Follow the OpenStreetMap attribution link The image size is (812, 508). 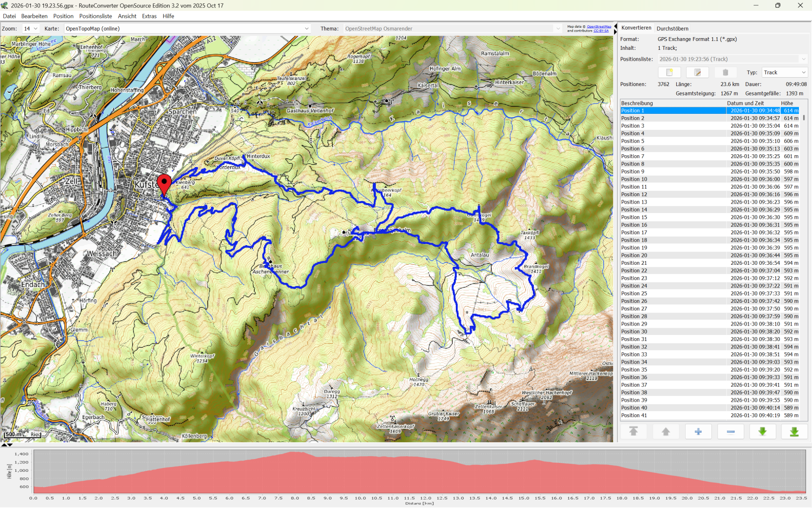(x=599, y=27)
